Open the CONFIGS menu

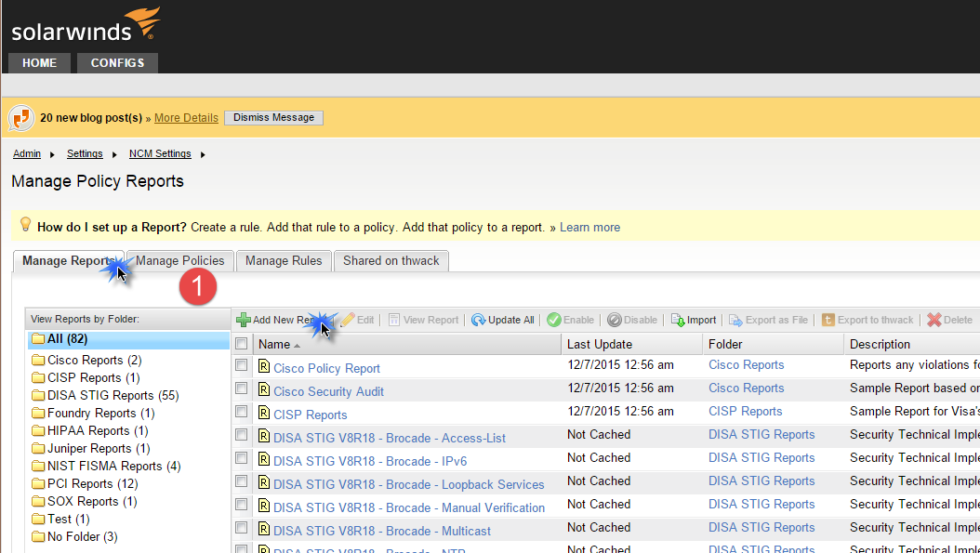117,63
